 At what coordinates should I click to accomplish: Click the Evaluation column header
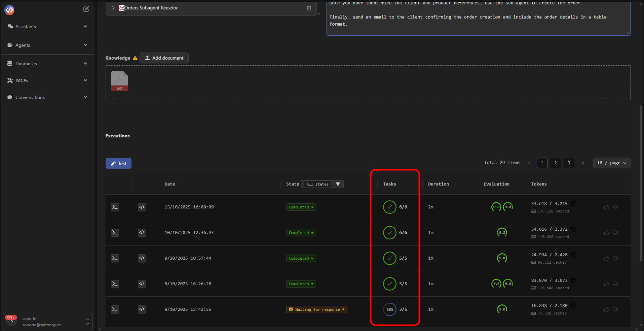(x=496, y=184)
